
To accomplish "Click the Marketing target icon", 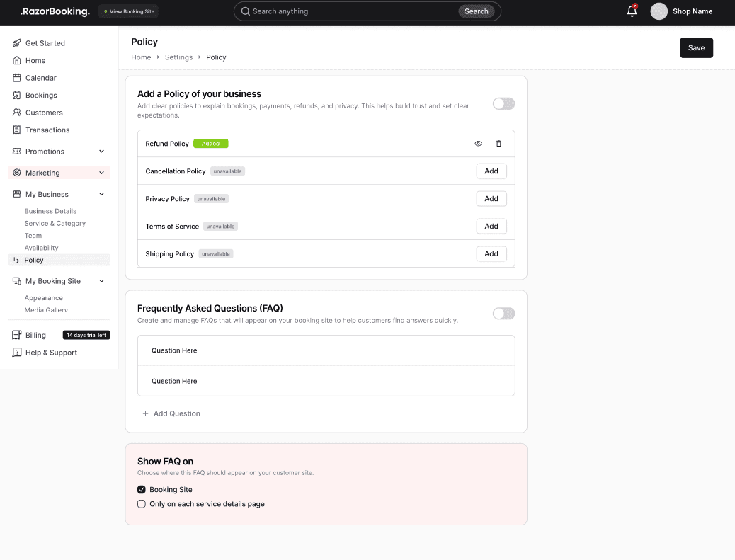I will coord(17,173).
